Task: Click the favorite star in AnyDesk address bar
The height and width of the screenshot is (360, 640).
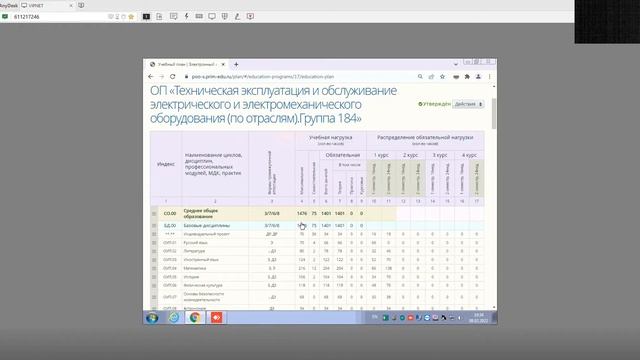Action: [x=131, y=17]
